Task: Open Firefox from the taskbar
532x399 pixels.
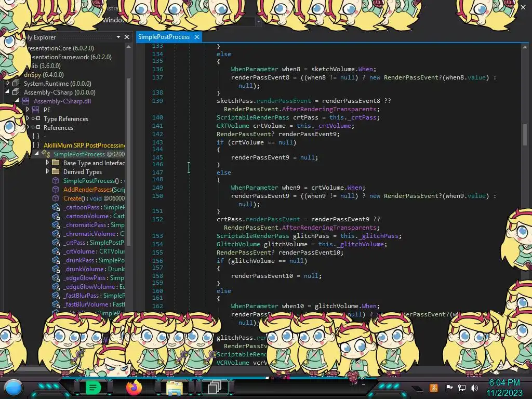Action: click(134, 388)
